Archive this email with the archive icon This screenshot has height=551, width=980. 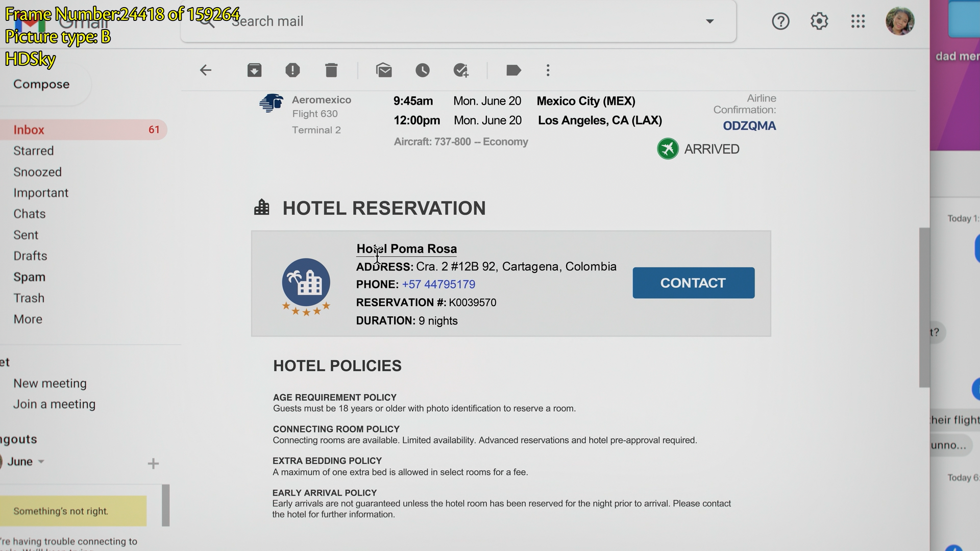254,70
